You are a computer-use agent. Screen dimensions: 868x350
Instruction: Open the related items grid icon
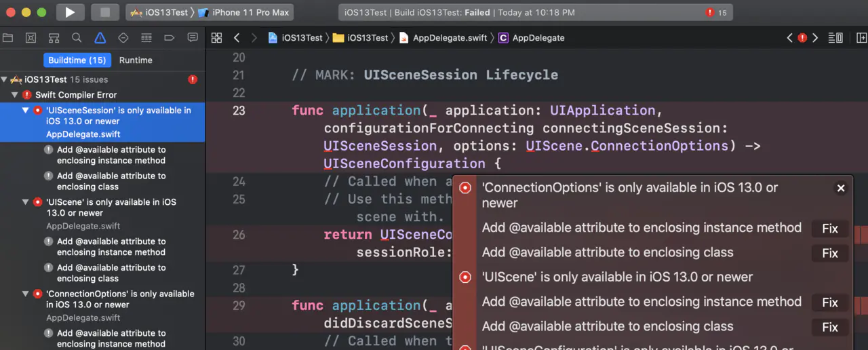pos(216,38)
